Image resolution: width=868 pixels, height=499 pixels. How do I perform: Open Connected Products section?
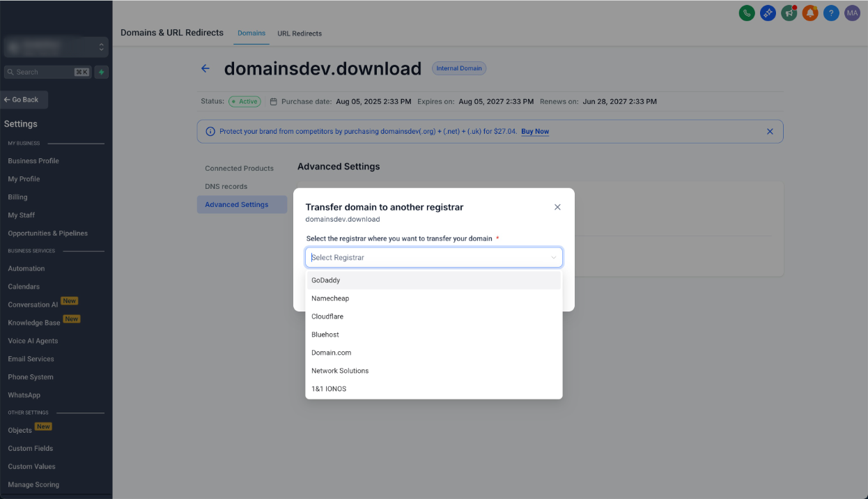pos(239,168)
